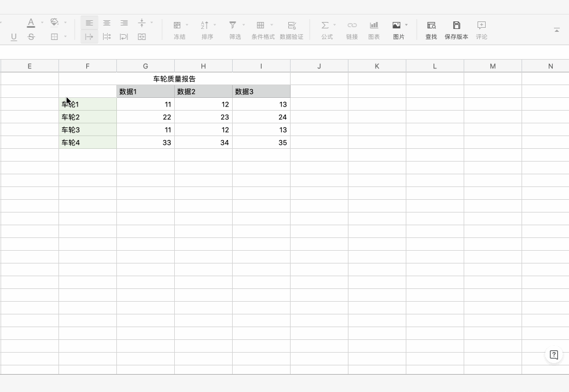The width and height of the screenshot is (569, 392).
Task: Click the 排序 sort icon
Action: 205,25
